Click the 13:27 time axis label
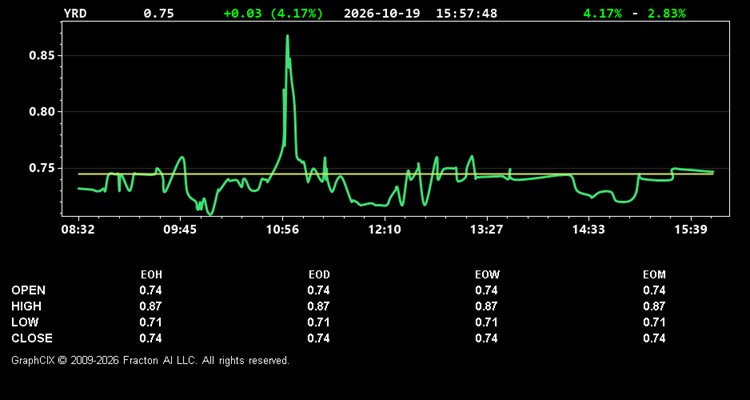The width and height of the screenshot is (750, 400). (x=486, y=230)
